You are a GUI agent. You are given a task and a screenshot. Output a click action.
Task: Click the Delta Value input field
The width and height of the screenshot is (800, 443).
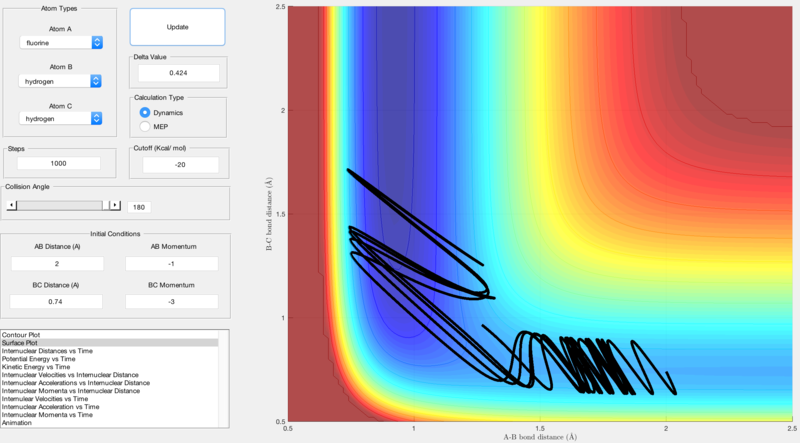[x=179, y=73]
